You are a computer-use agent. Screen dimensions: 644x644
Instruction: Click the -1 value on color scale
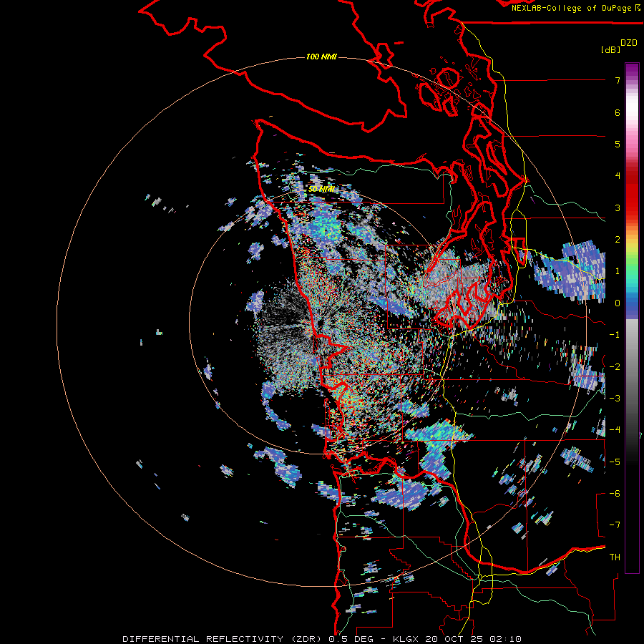(615, 335)
